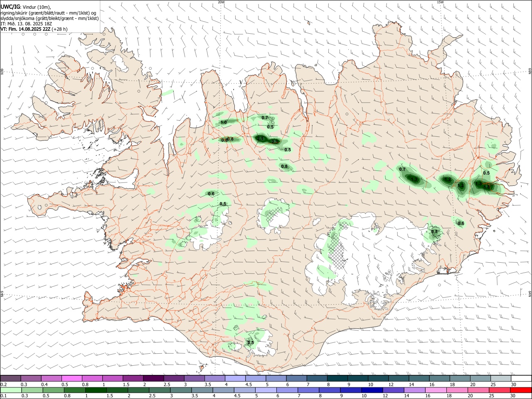The image size is (532, 399).
Task: Click the 'slydda/snjókoma (grátt/bleikt/grænt - mm/1klst)' line
Action: (49, 18)
